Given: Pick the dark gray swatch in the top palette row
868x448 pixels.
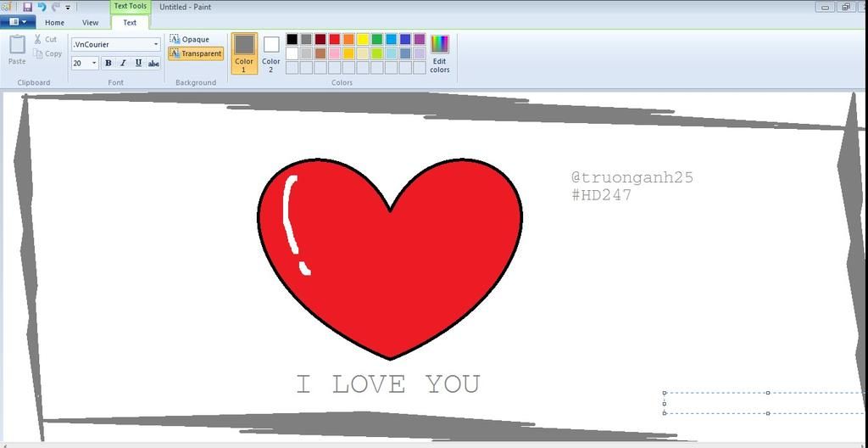Looking at the screenshot, I should click(x=306, y=39).
